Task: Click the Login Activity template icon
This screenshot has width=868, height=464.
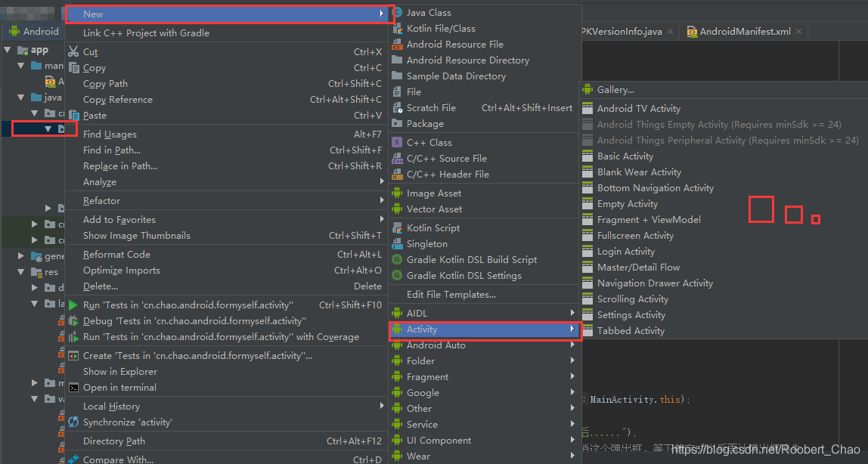Action: point(587,252)
